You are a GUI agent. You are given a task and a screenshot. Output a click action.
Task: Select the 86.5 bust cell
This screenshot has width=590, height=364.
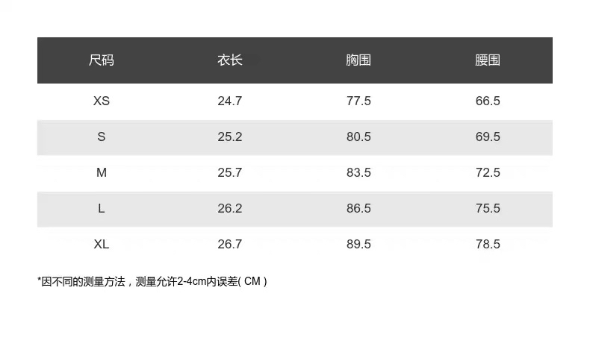pos(358,208)
